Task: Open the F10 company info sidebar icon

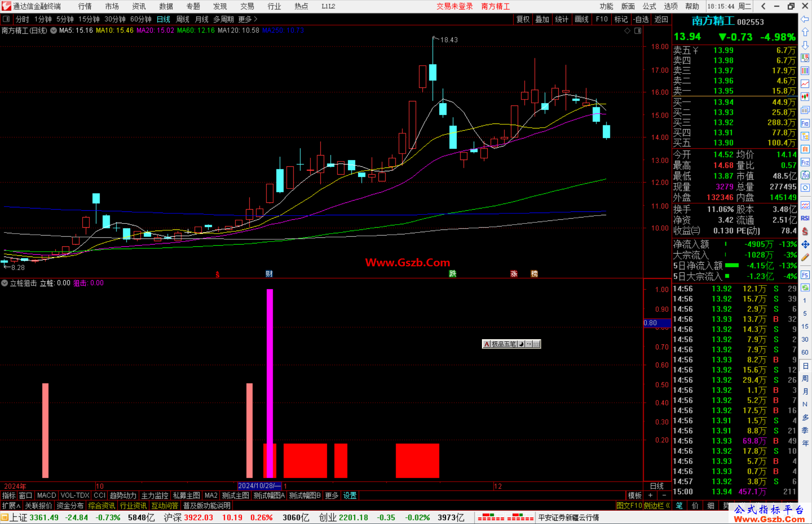Action: (805, 123)
